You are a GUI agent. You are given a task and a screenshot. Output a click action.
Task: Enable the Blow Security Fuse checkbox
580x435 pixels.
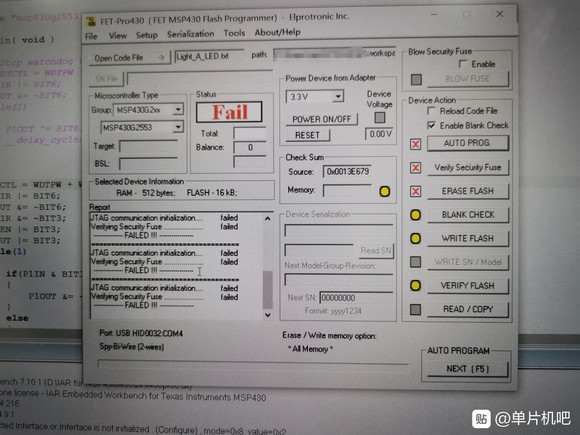(463, 64)
